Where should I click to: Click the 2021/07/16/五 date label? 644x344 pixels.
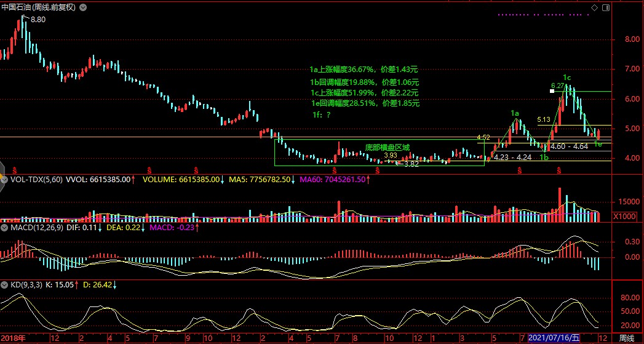tap(554, 338)
